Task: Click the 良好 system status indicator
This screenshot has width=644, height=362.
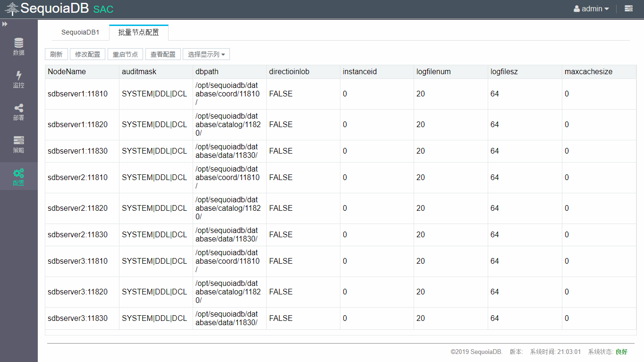Action: click(x=621, y=352)
